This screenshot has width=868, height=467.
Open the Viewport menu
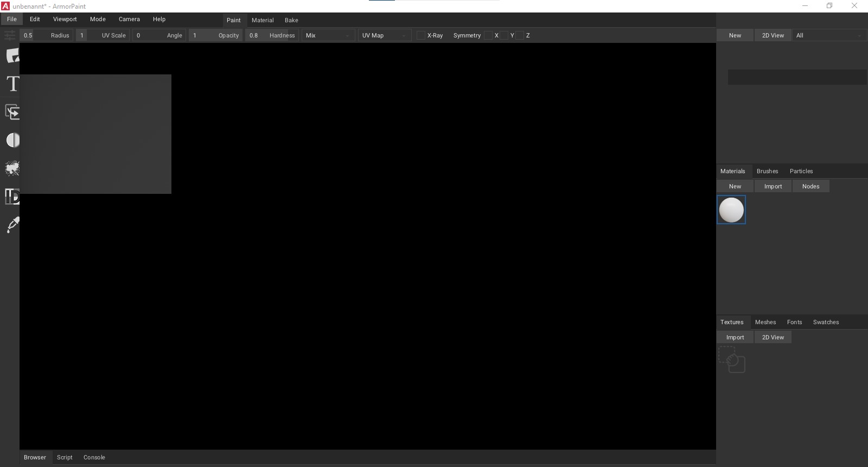coord(65,19)
